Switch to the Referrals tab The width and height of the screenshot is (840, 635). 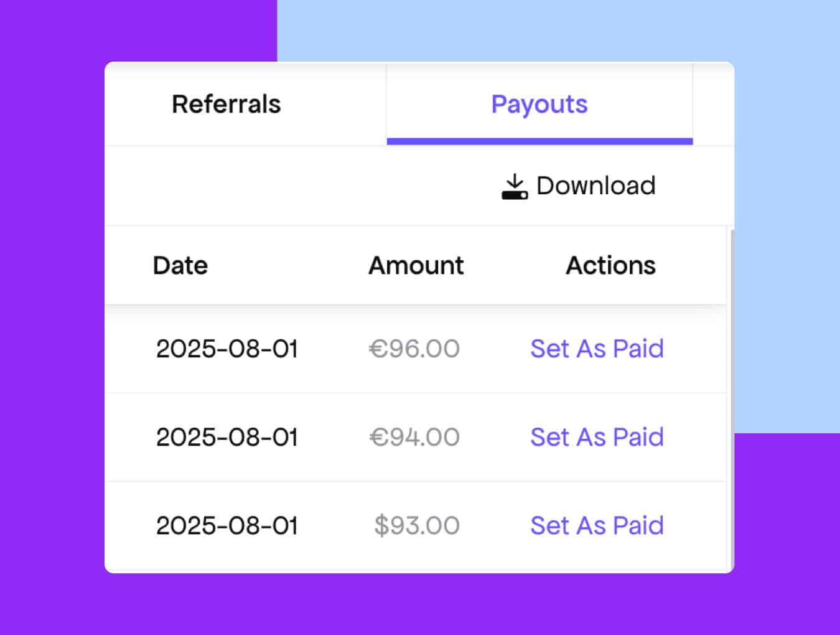tap(226, 104)
